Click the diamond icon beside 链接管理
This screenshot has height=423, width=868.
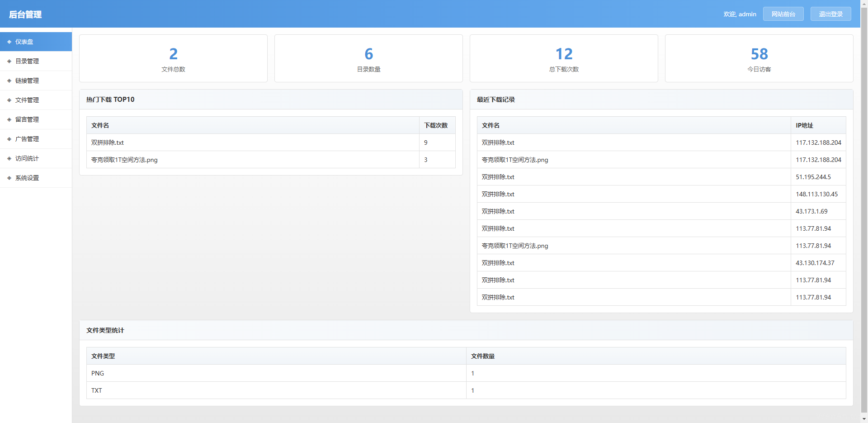click(x=9, y=81)
